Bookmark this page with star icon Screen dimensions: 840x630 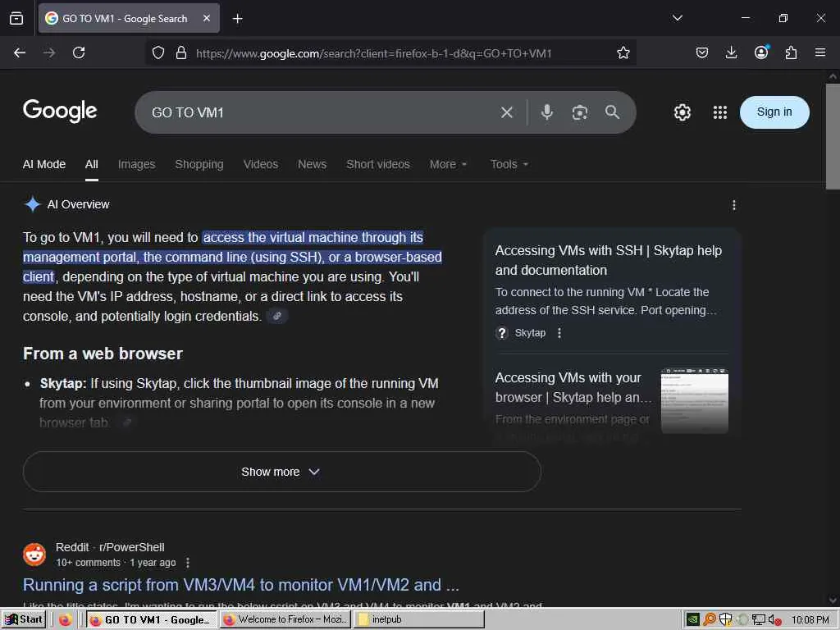[623, 52]
